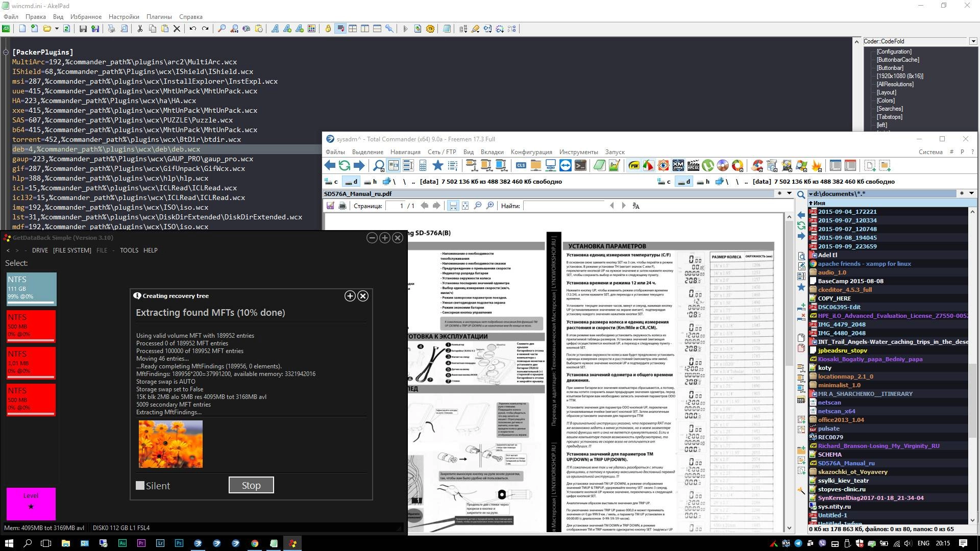Click the new-file-plus icon in Total Commander
The width and height of the screenshot is (980, 551).
click(x=870, y=165)
